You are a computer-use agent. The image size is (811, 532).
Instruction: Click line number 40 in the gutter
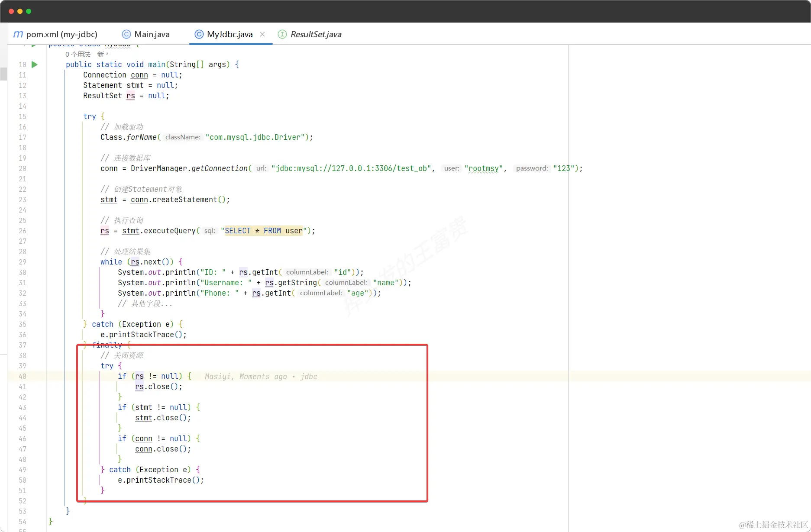23,376
